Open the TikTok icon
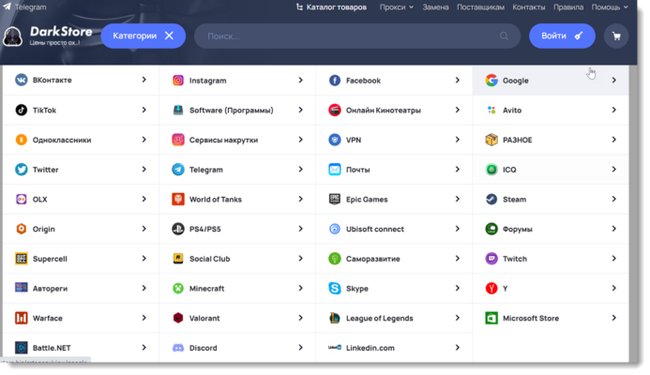 21,110
